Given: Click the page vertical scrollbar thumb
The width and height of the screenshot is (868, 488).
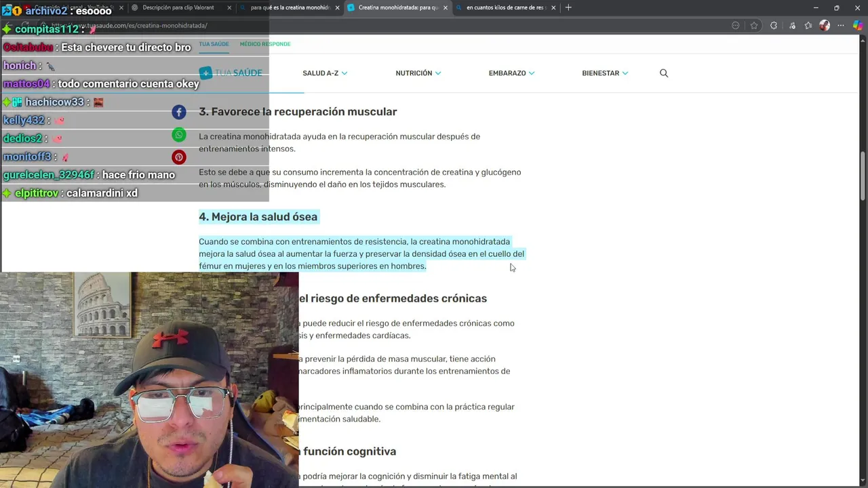Looking at the screenshot, I should 863,177.
